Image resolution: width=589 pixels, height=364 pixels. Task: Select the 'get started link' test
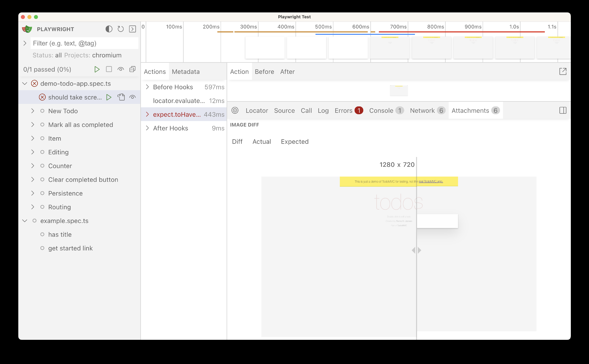point(70,248)
